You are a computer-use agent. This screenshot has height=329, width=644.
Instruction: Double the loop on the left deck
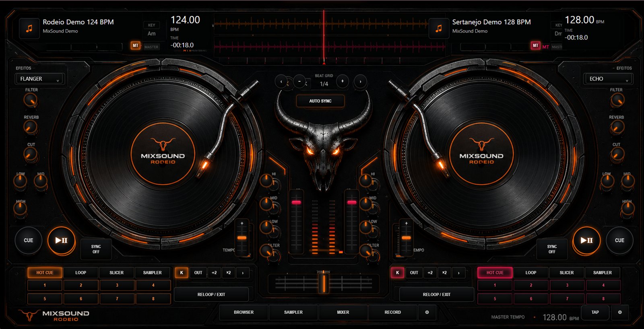pos(229,273)
